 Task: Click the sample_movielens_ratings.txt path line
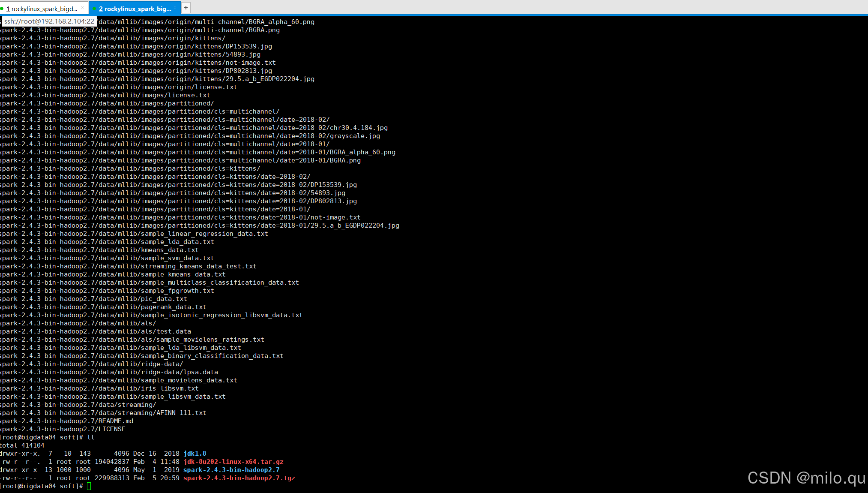tap(132, 340)
